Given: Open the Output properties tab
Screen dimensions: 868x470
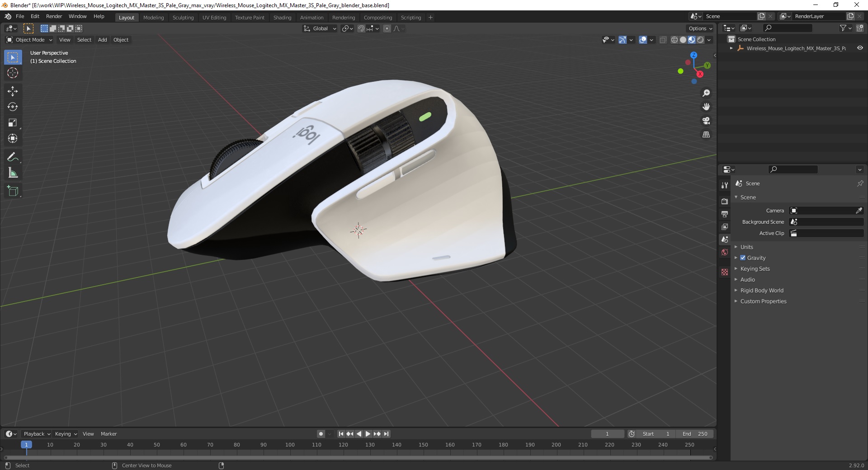Looking at the screenshot, I should click(x=725, y=214).
